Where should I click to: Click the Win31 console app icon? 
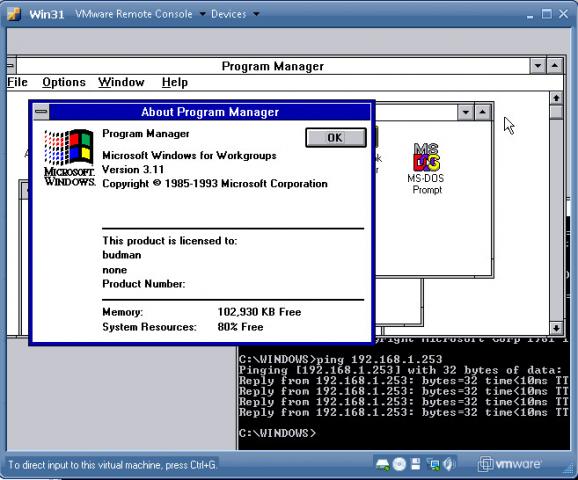pyautogui.click(x=14, y=14)
